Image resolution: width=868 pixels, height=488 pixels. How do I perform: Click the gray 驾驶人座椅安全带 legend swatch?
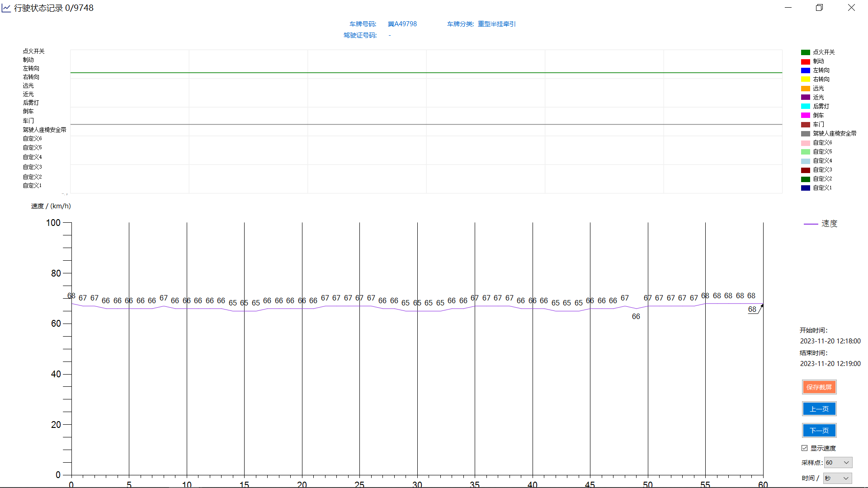pos(806,134)
